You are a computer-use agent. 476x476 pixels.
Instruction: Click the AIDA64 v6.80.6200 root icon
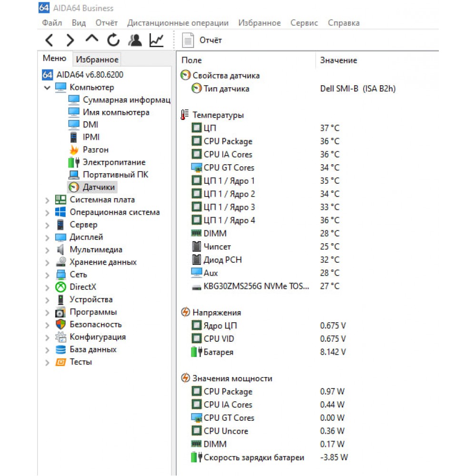[47, 75]
